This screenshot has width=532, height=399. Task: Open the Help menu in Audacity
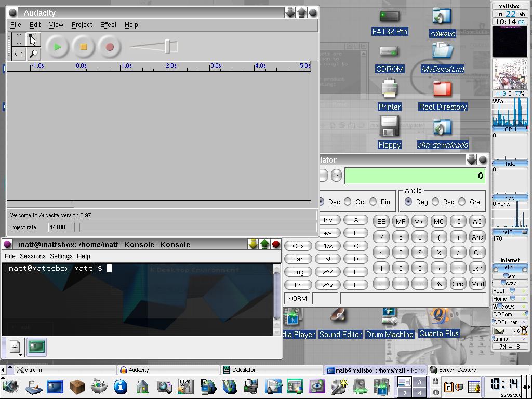click(x=131, y=25)
